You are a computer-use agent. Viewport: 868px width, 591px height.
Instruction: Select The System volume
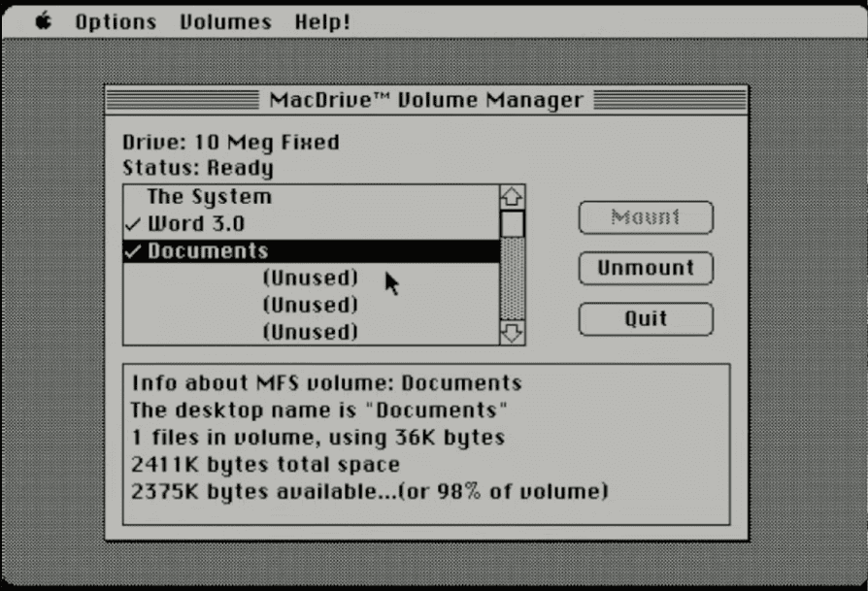(311, 197)
